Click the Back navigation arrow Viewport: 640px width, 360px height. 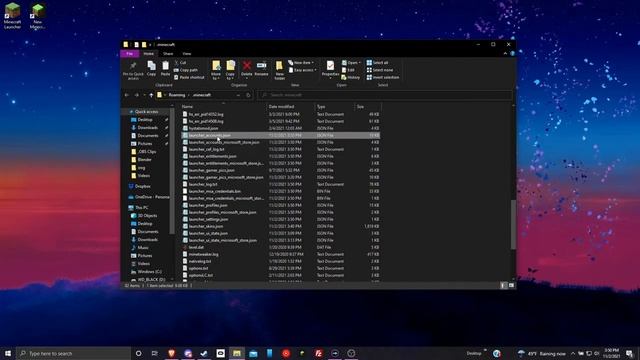[x=127, y=95]
